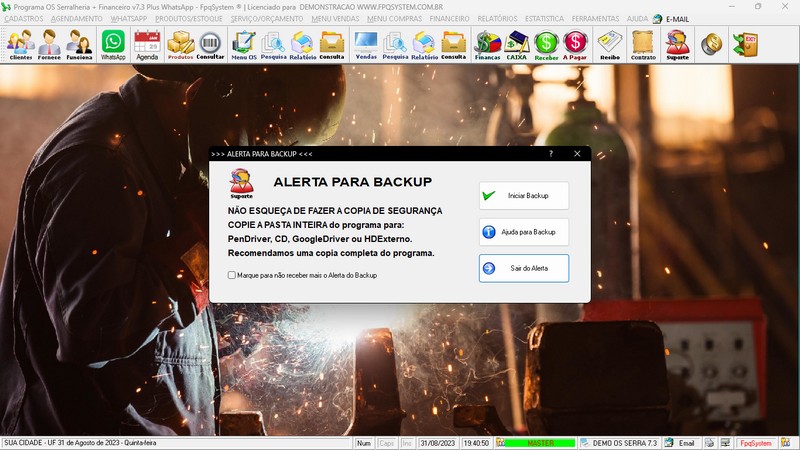Screen dimensions: 800x450
Task: Click the help question mark in dialog title
Action: point(551,154)
